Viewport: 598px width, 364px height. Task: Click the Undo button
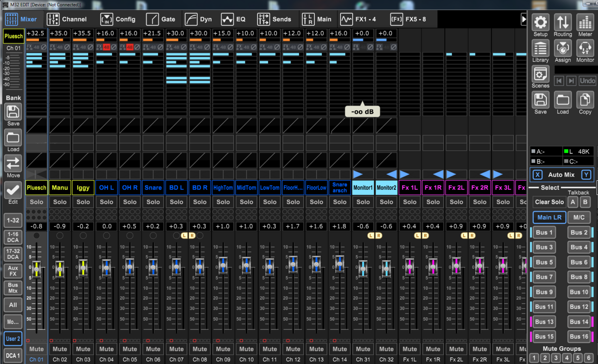coord(587,81)
